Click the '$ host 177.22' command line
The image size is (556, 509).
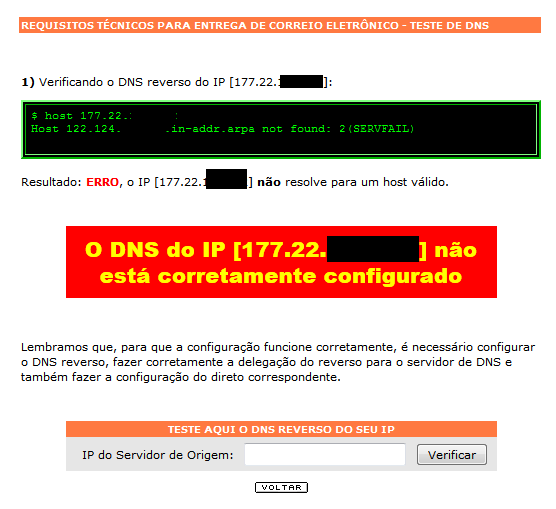click(x=82, y=116)
